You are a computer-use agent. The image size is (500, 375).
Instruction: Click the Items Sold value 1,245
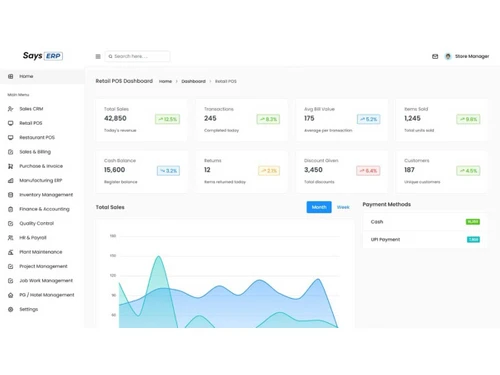point(412,118)
